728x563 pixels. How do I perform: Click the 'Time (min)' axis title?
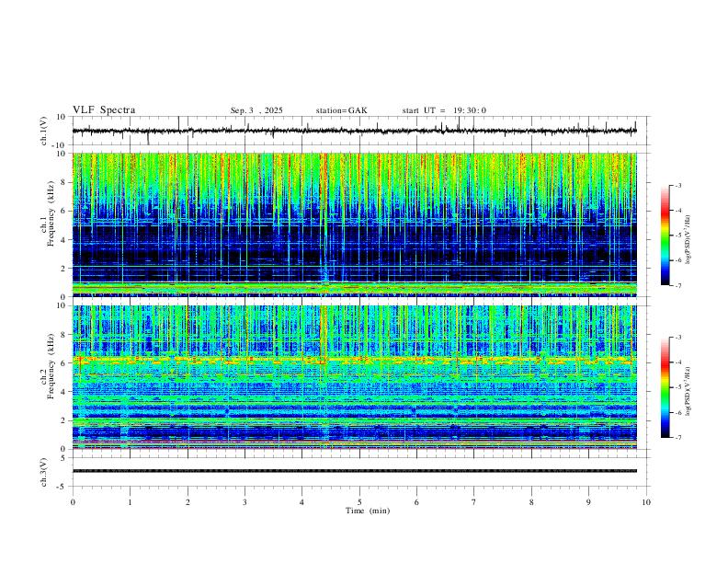click(368, 511)
